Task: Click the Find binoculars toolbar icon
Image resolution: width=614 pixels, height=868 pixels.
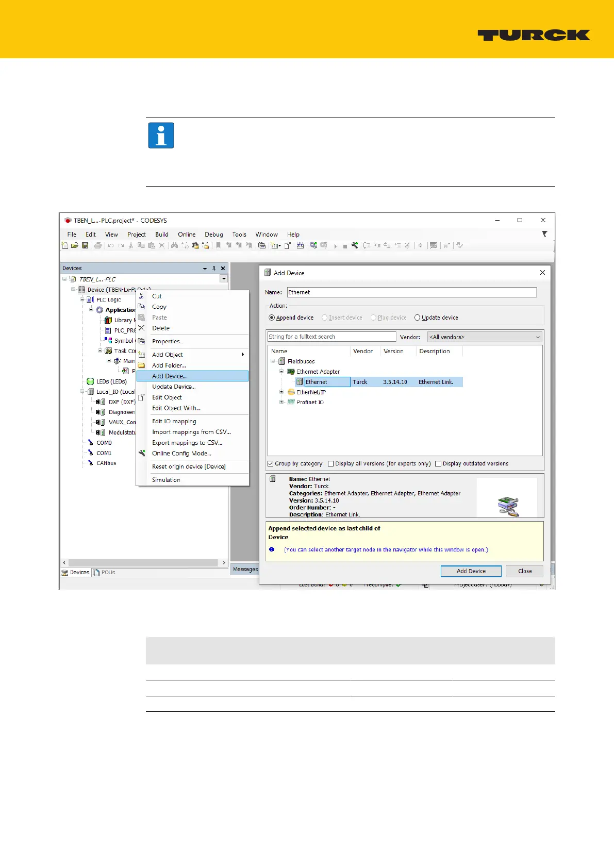Action: point(175,245)
